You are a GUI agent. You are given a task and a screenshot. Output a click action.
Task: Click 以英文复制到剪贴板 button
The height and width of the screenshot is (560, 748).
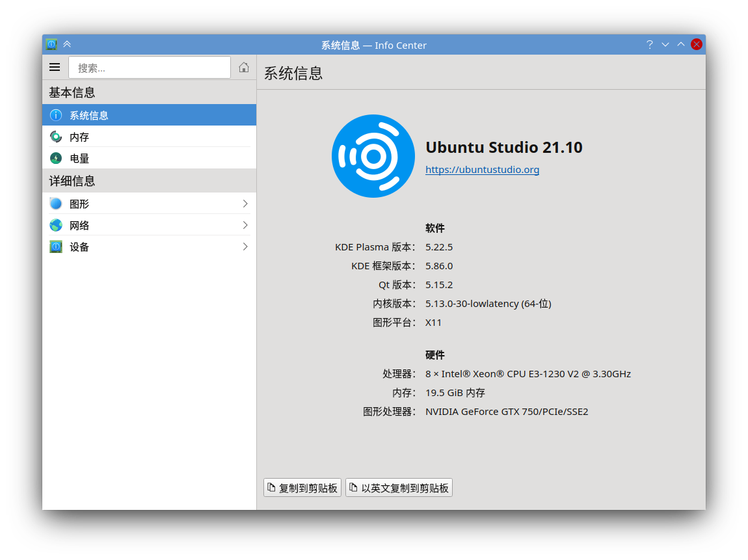click(399, 488)
